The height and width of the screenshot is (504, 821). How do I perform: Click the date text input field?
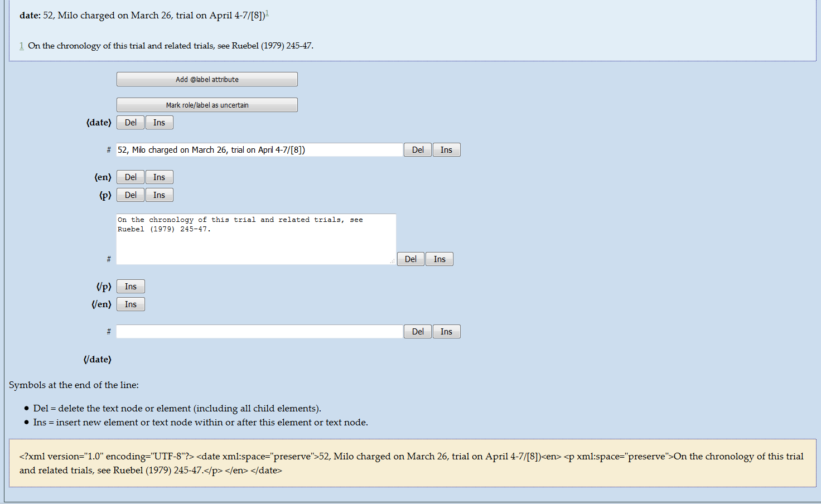coord(259,150)
